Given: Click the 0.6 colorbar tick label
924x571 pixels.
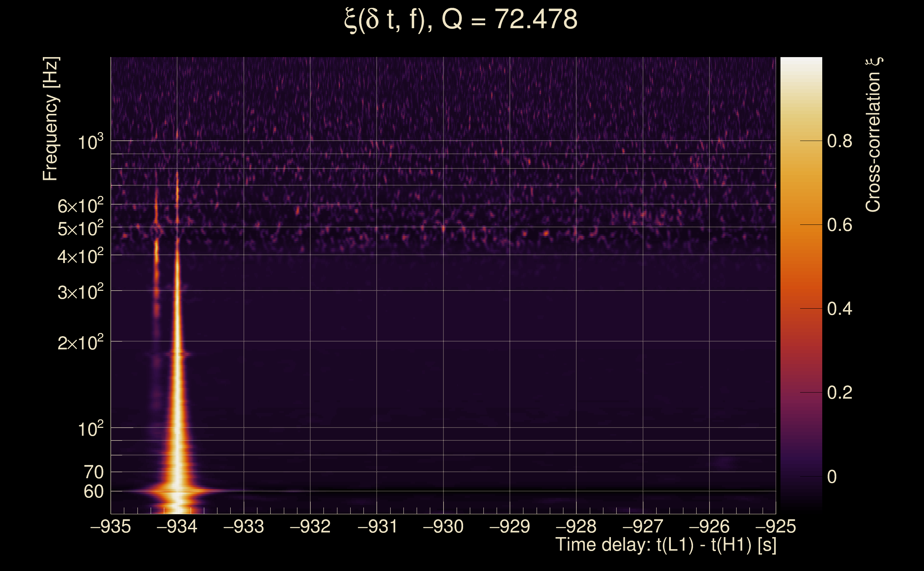Looking at the screenshot, I should [839, 225].
